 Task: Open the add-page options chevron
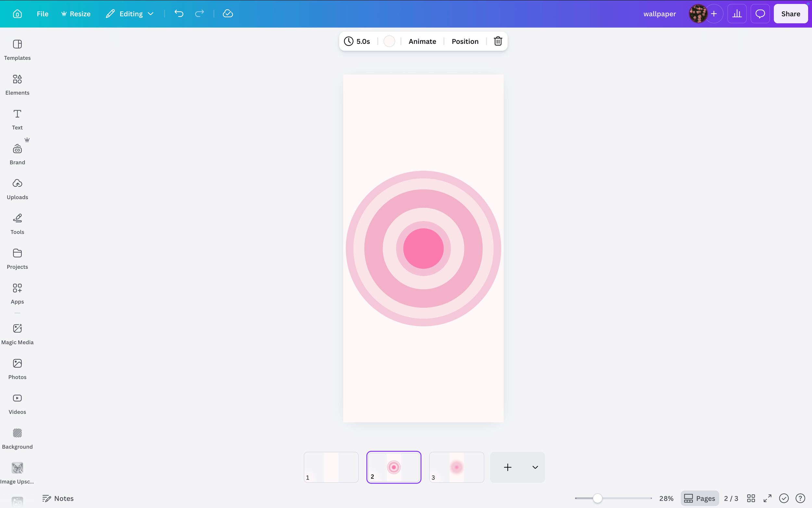[x=534, y=467]
